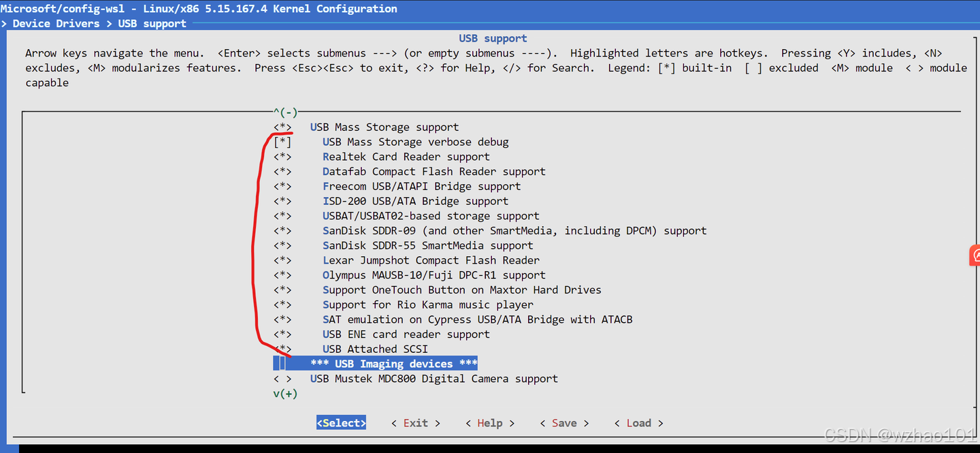Click the v(+) scroll-down indicator
Image resolution: width=980 pixels, height=453 pixels.
pyautogui.click(x=286, y=394)
